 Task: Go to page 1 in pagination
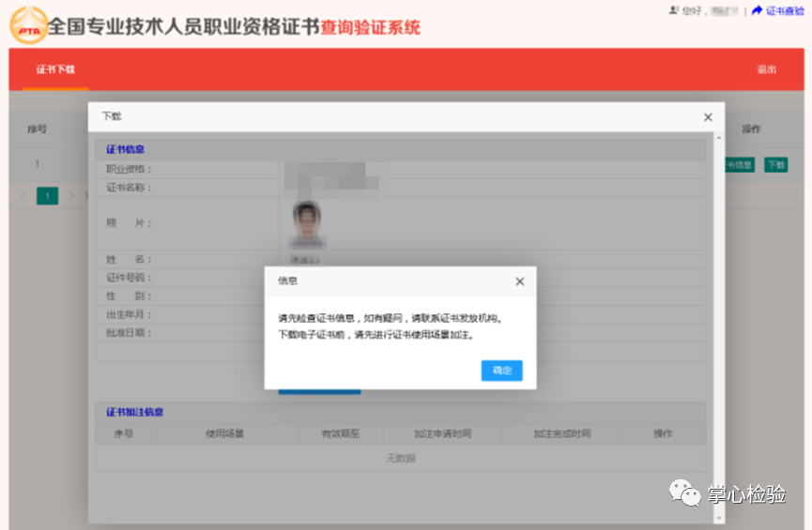47,196
